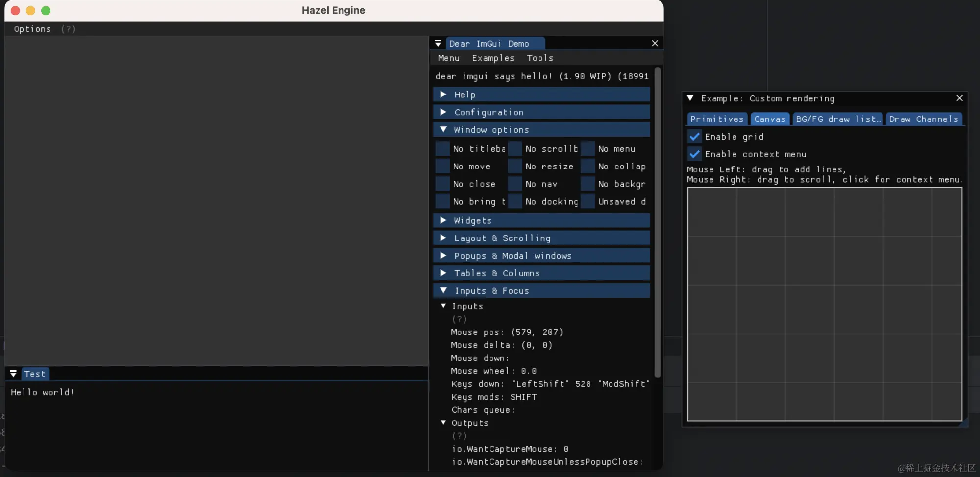
Task: Check the No docking checkbox
Action: [x=515, y=201]
